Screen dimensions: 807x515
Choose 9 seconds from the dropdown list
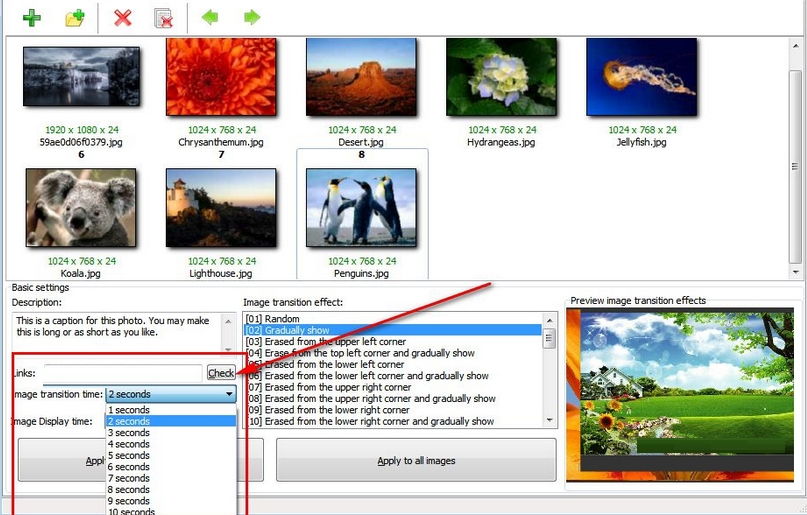click(171, 501)
